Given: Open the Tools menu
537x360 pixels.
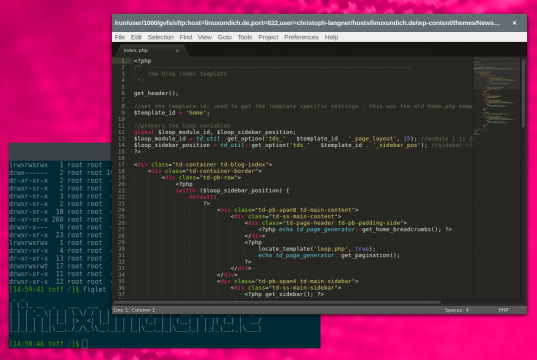Looking at the screenshot, I should click(245, 37).
